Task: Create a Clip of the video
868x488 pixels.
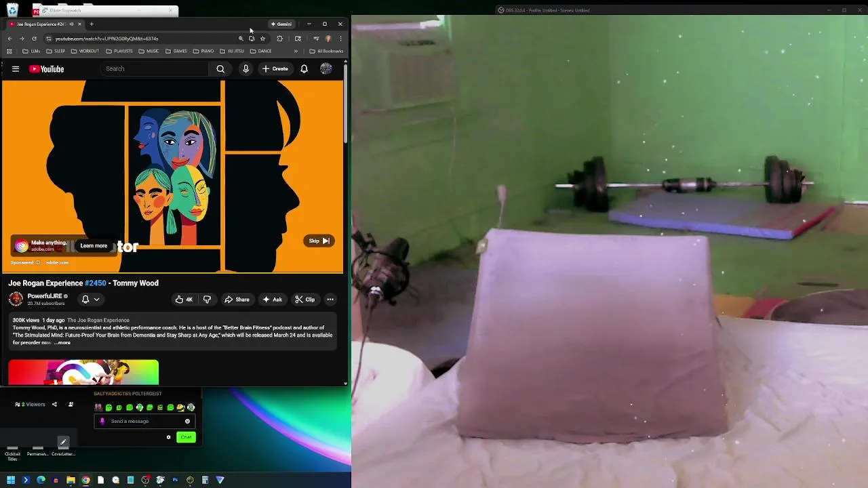Action: click(x=305, y=299)
